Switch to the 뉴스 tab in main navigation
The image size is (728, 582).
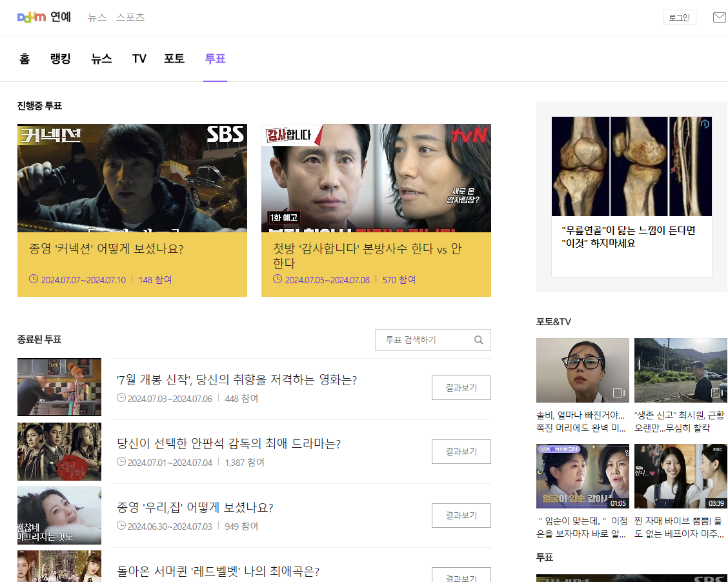[101, 59]
